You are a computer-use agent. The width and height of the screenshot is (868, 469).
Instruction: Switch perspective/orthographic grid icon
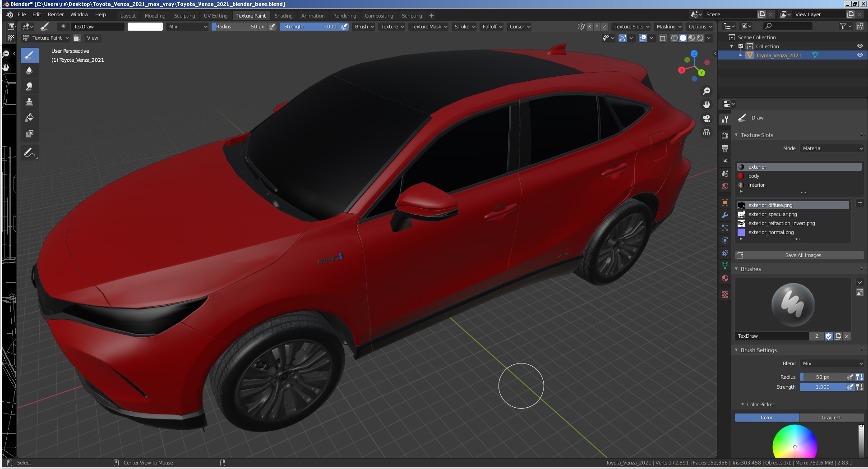[706, 133]
